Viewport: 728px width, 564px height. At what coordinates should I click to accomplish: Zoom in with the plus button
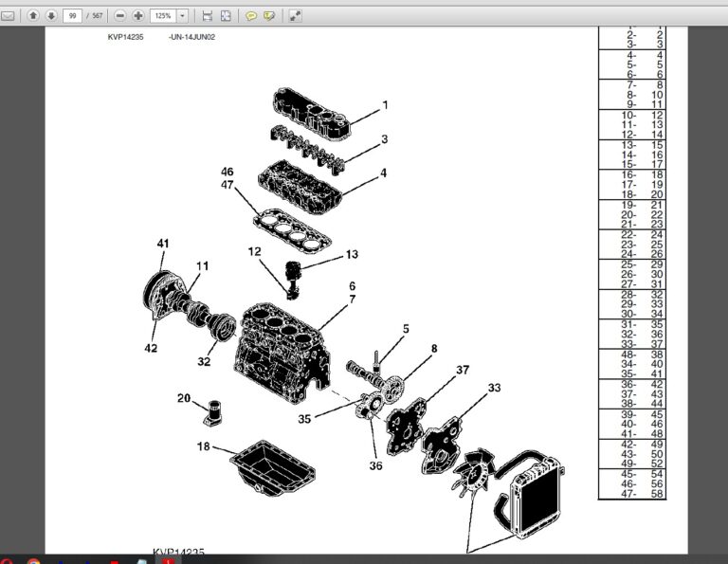pos(137,16)
